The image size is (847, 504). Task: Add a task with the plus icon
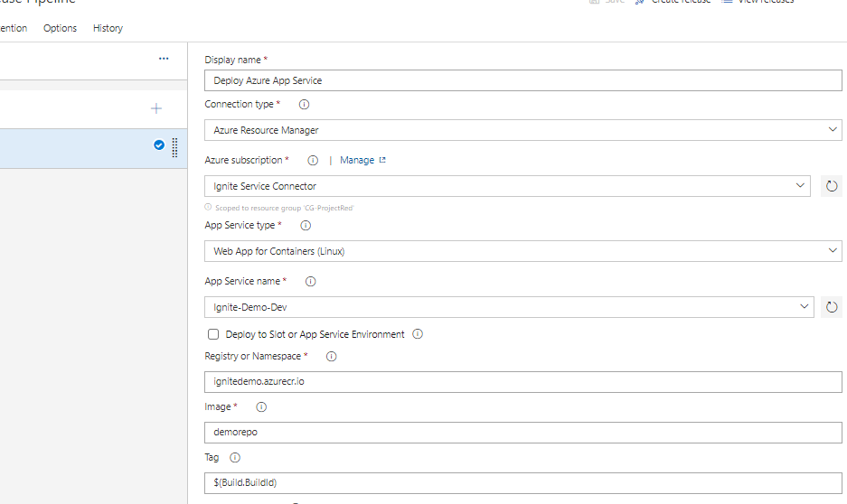coord(156,108)
